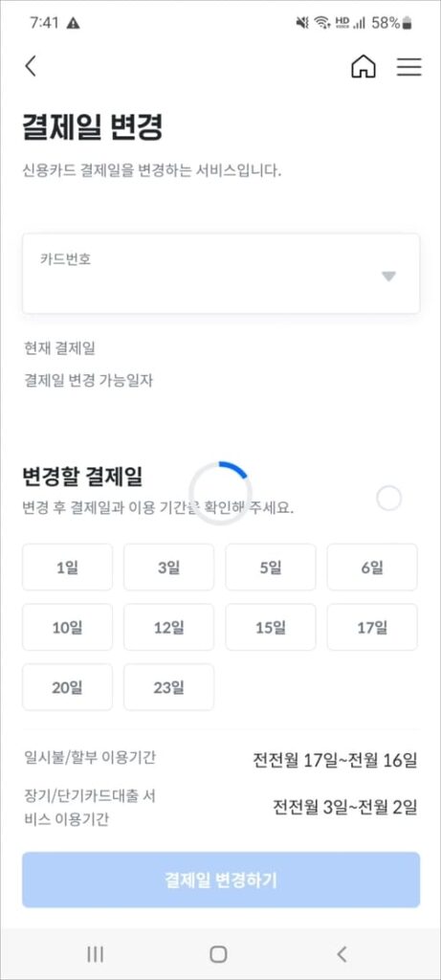
Task: Choose the 17일 payment date option
Action: [372, 627]
